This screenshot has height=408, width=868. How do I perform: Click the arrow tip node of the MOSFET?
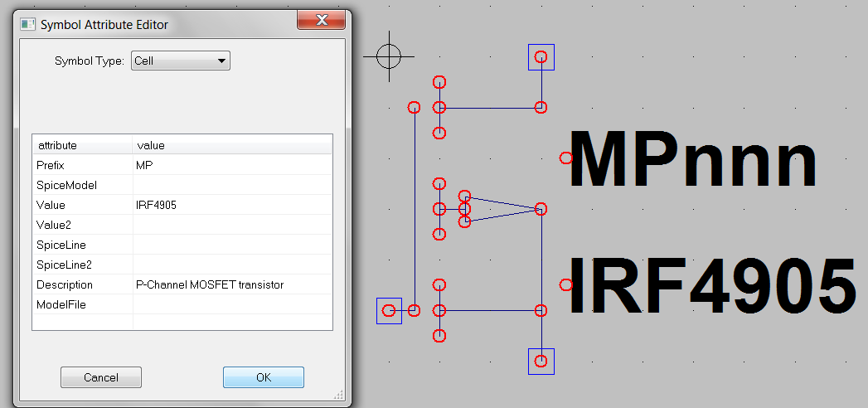(x=541, y=209)
